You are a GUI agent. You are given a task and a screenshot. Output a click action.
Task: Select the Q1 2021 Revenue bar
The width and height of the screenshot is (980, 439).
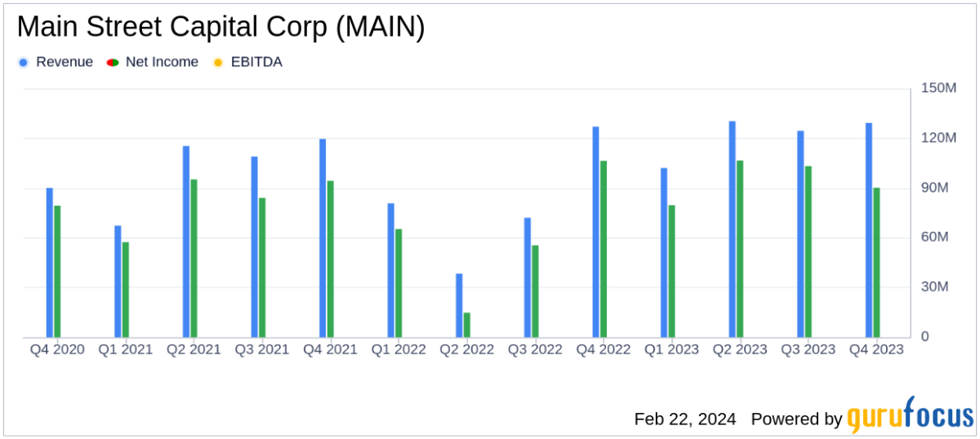click(118, 282)
